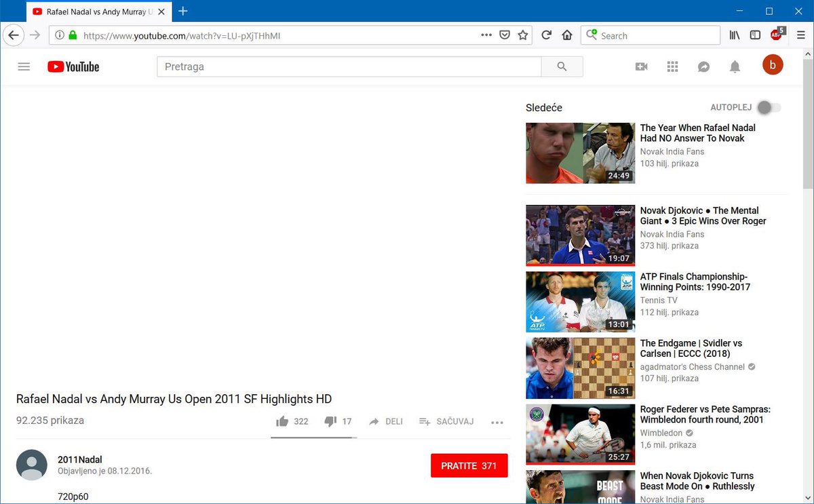The image size is (814, 504).
Task: Click the YouTube Pretraga search field
Action: click(x=349, y=66)
